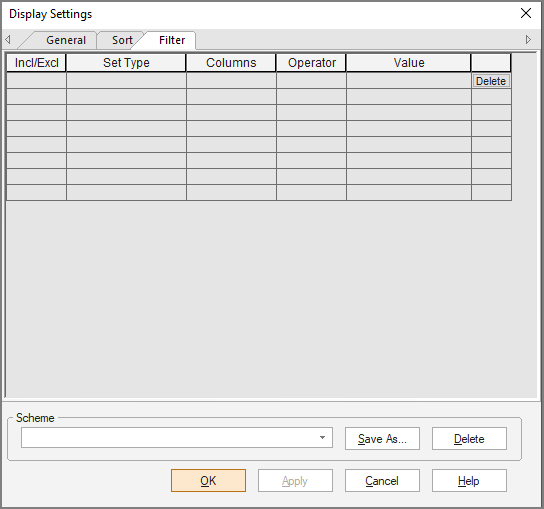Screen dimensions: 544x509
Task: Switch to the Sort tab
Action: pos(122,40)
